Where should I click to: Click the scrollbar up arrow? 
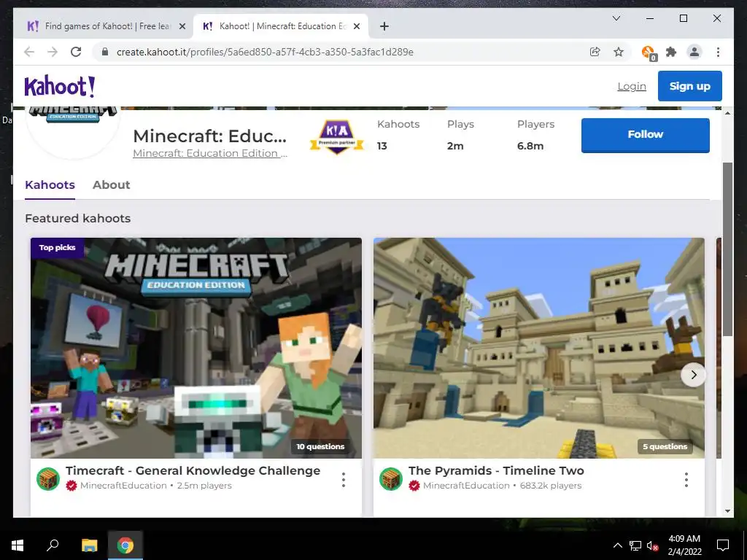click(x=727, y=113)
